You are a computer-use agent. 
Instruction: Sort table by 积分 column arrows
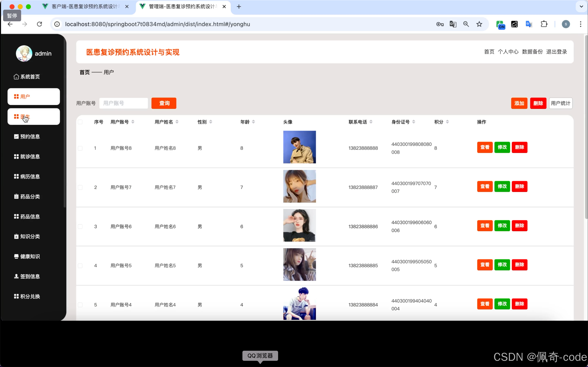pos(447,122)
